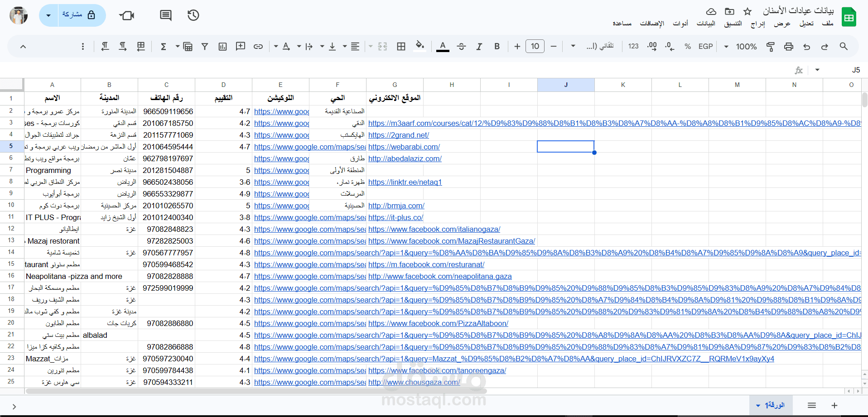Screen dimensions: 868x417
Task: Increase font size with plus button
Action: tap(517, 46)
